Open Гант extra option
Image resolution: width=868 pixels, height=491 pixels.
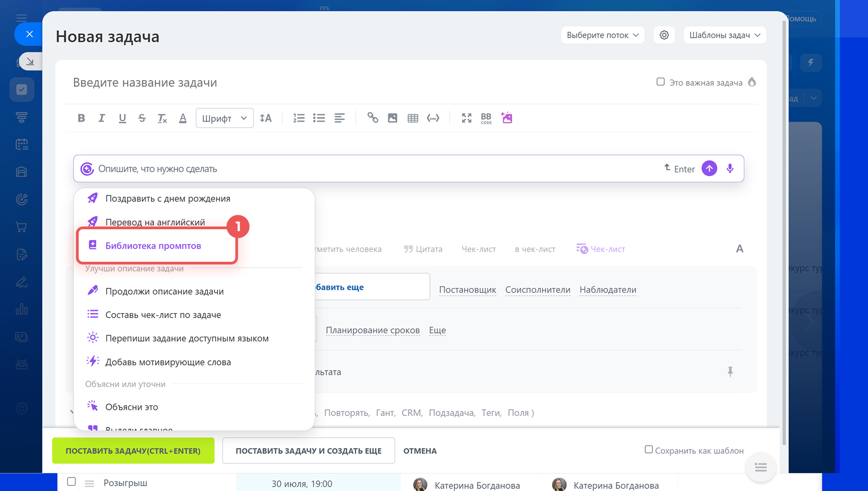pos(386,413)
